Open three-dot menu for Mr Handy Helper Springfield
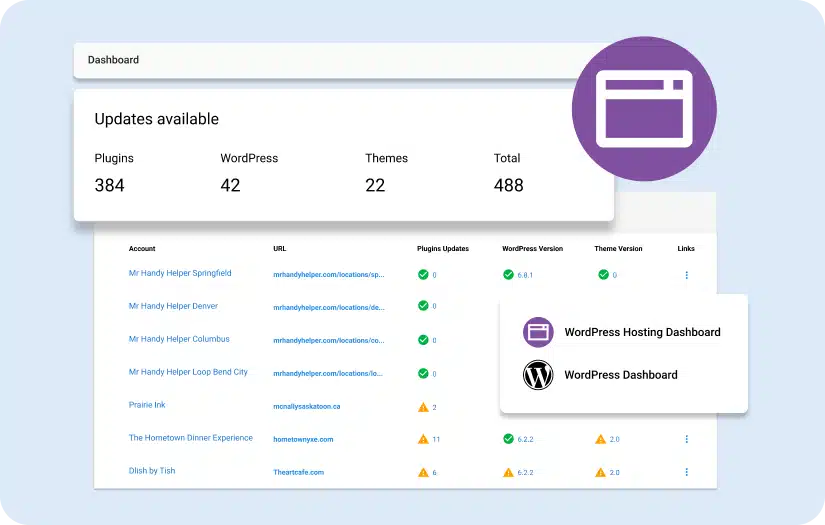 tap(686, 275)
